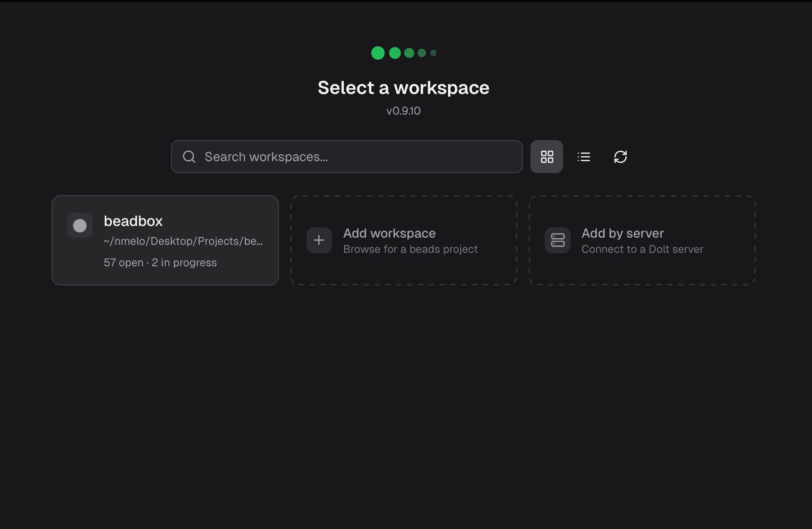Viewport: 812px width, 529px height.
Task: Click the server icon on Add by server
Action: click(x=558, y=240)
